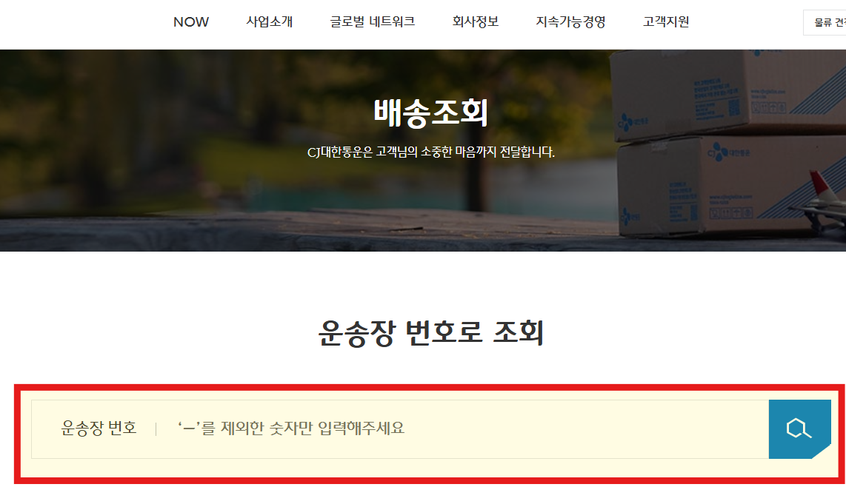Open the 글로벌 네트워크 menu
Screen dimensions: 846x504
tap(373, 21)
